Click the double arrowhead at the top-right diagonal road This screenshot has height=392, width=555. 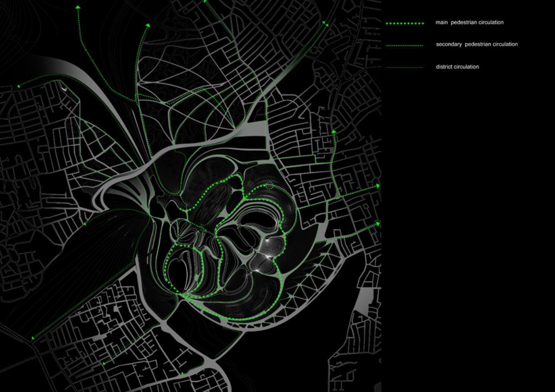click(325, 24)
